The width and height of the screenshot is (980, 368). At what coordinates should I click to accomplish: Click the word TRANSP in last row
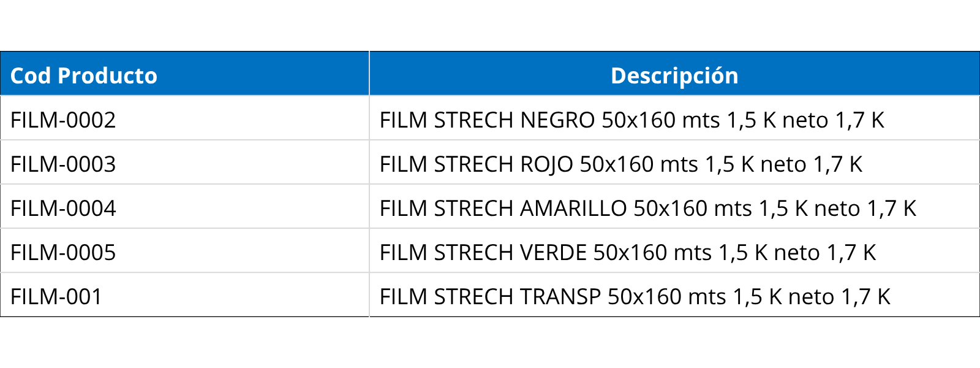[x=560, y=297]
